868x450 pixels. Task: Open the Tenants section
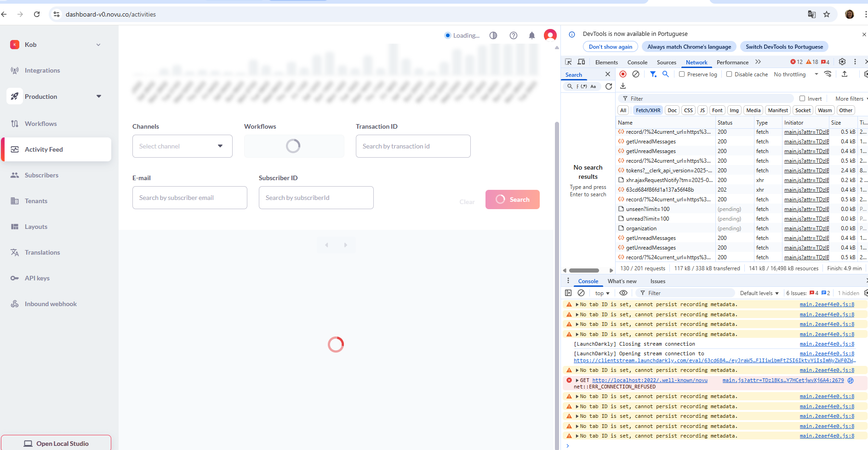click(36, 201)
